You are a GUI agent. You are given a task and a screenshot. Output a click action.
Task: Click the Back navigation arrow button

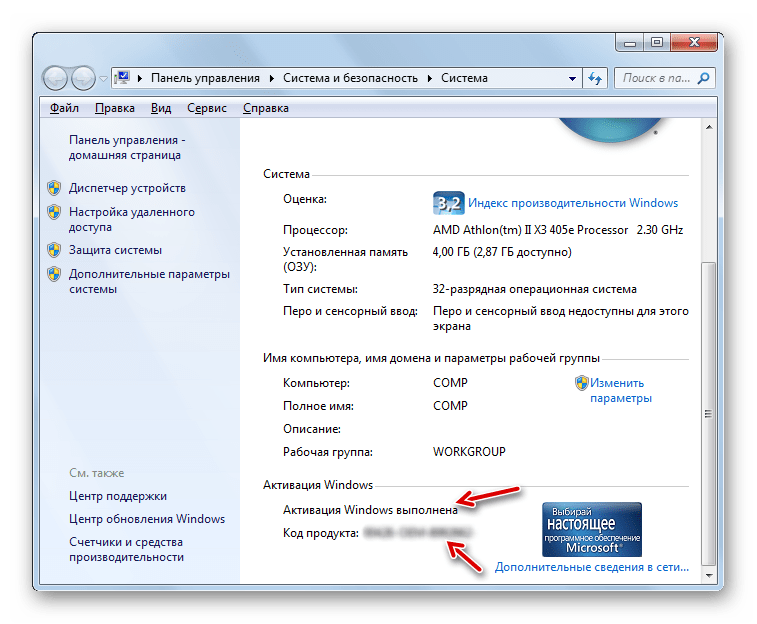click(x=55, y=78)
